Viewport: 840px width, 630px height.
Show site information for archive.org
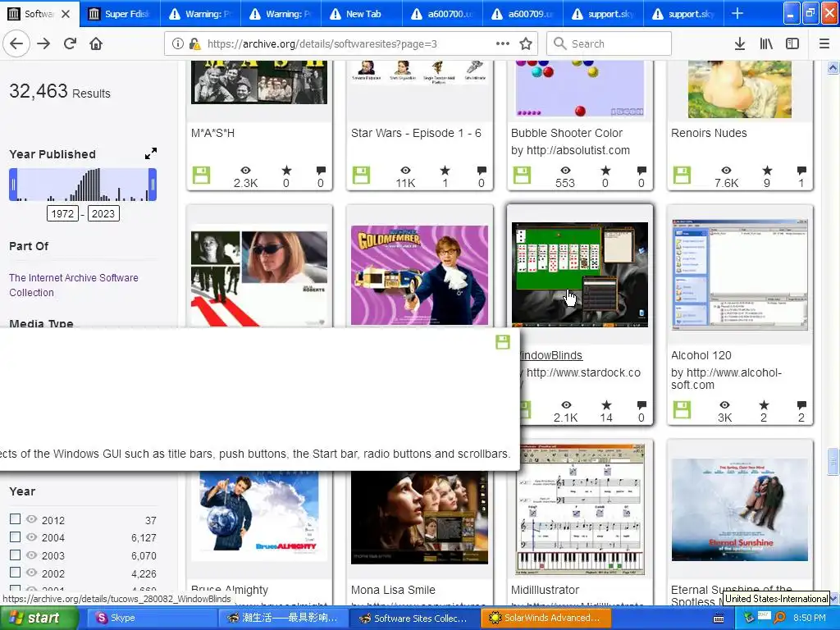tap(177, 44)
